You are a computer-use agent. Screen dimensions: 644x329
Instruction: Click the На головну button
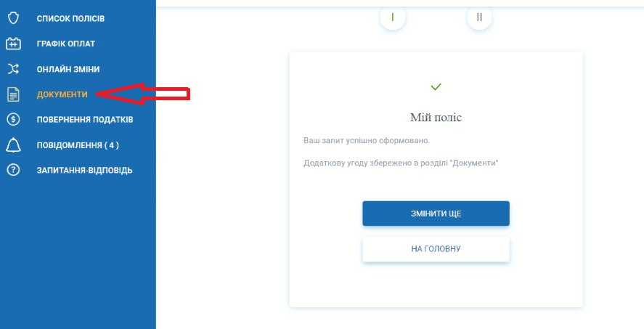coord(436,249)
